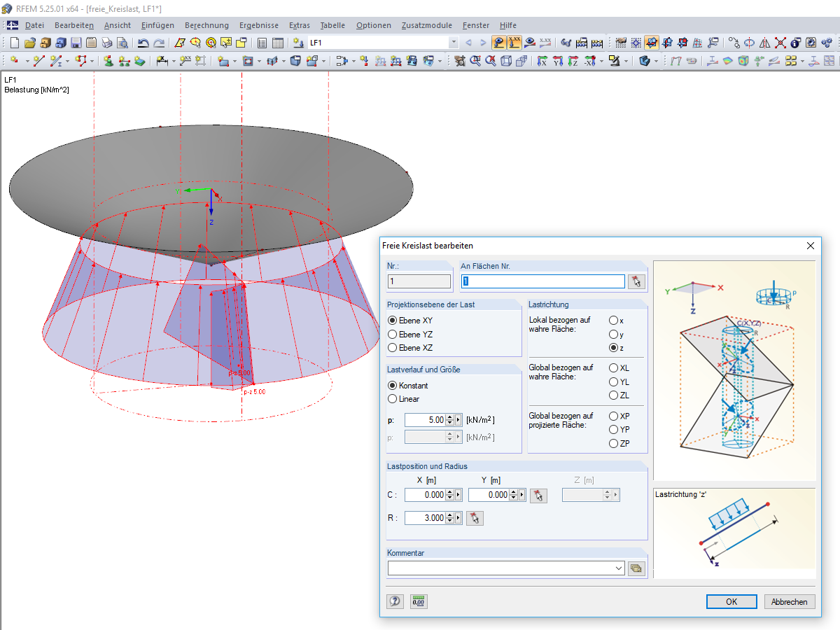Click the view in X direction icon
The width and height of the screenshot is (840, 630).
tap(542, 62)
